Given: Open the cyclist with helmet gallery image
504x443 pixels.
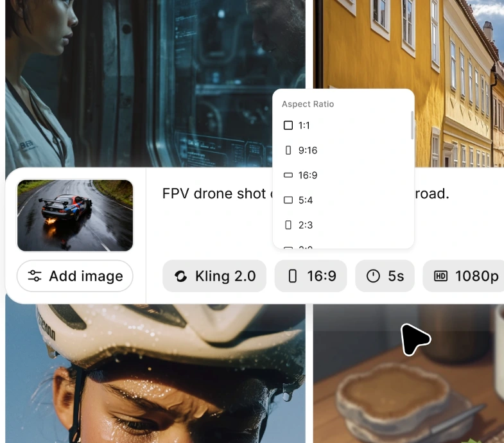Looking at the screenshot, I should coord(155,374).
